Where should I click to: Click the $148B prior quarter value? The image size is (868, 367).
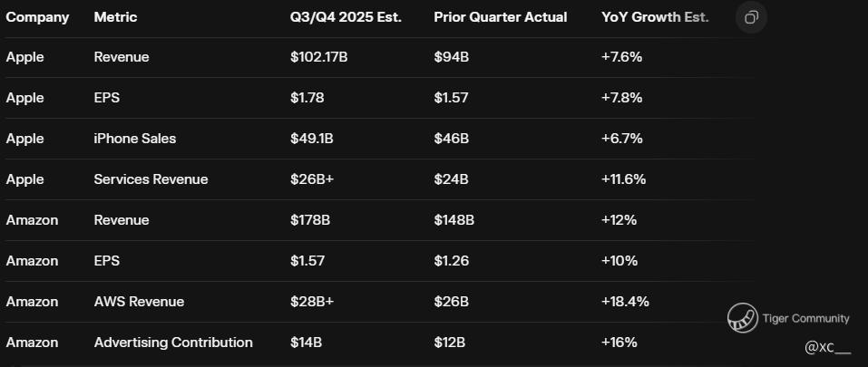point(454,220)
